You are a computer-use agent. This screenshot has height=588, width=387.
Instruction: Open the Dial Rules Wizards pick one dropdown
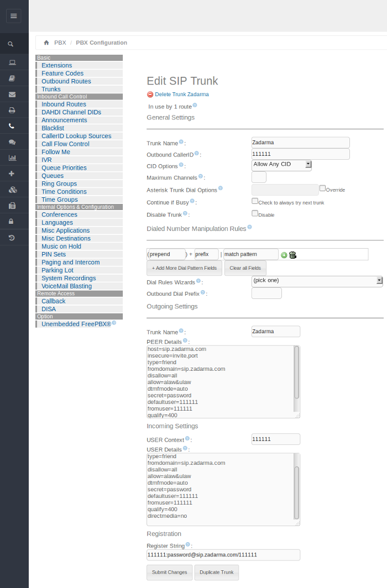coord(317,281)
